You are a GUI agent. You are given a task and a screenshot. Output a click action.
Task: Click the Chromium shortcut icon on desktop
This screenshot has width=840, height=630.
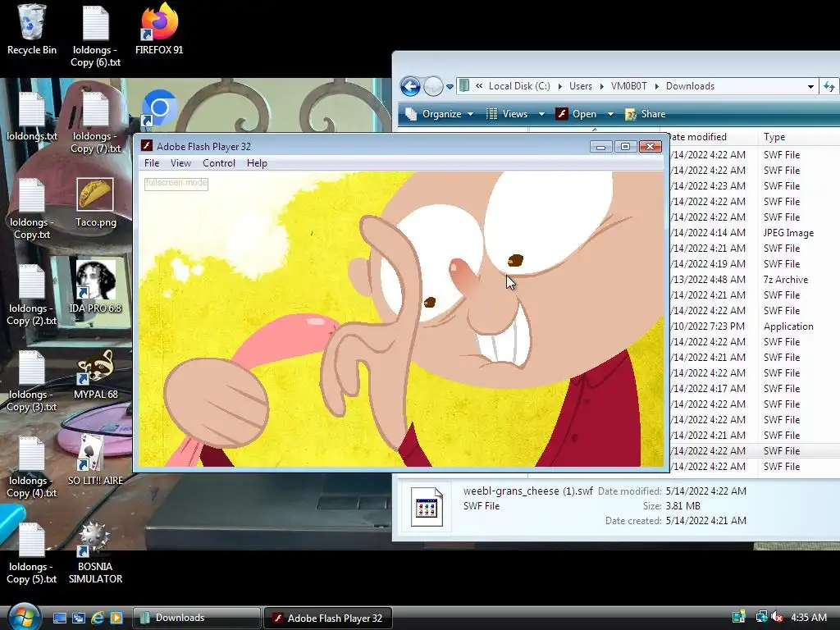click(159, 108)
